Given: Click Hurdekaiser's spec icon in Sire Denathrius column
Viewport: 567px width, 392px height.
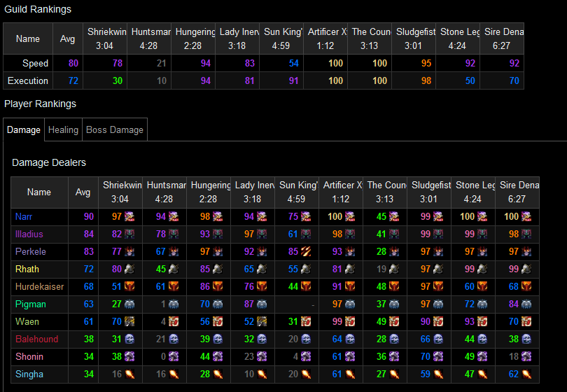Looking at the screenshot, I should [526, 287].
